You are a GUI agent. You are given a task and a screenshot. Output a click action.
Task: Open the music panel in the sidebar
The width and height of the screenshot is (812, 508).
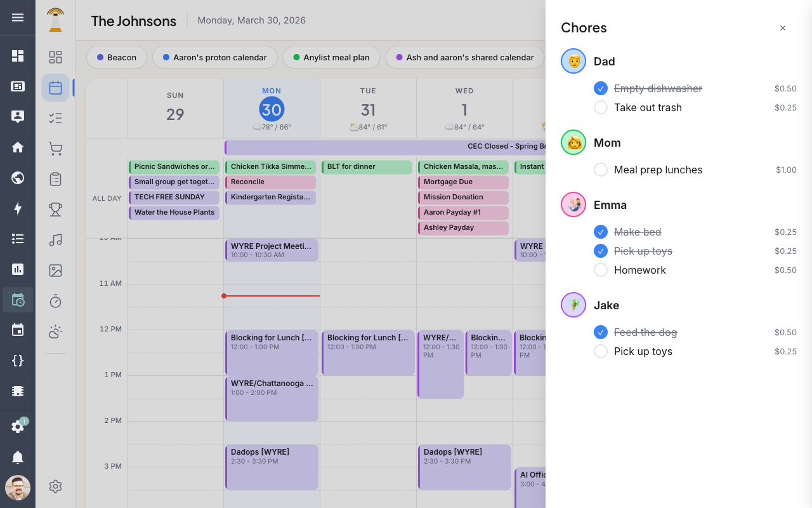click(55, 240)
